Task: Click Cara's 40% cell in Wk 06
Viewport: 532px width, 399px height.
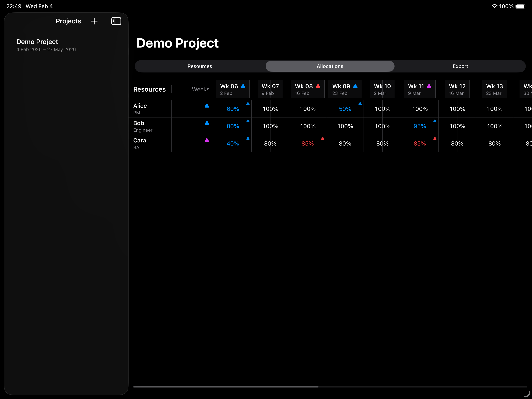Action: [233, 143]
